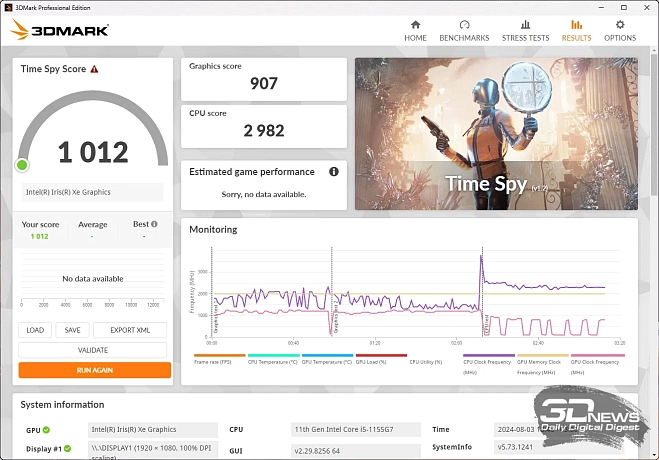Toggle the Frame rate (FPS) legend series
Screen dimensions: 659x460
(x=219, y=359)
